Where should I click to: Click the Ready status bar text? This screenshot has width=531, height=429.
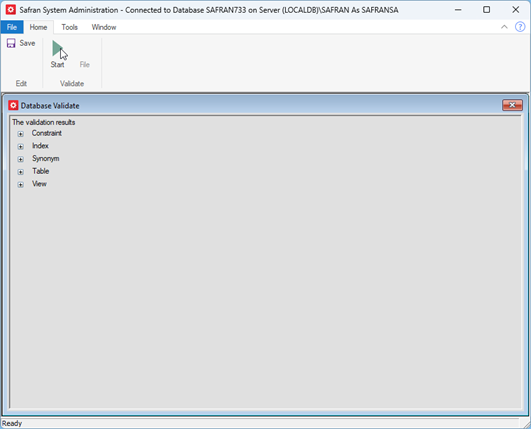click(12, 423)
